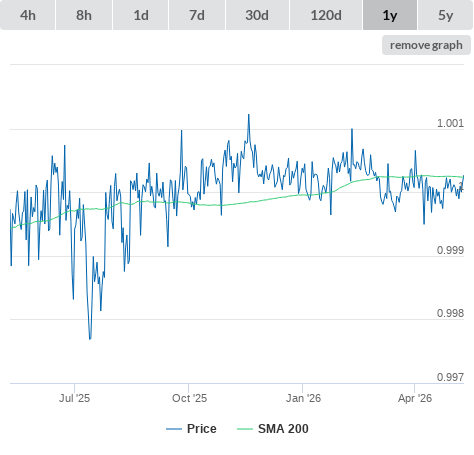Click the 1.001 y-axis label
This screenshot has width=474, height=455.
point(450,123)
